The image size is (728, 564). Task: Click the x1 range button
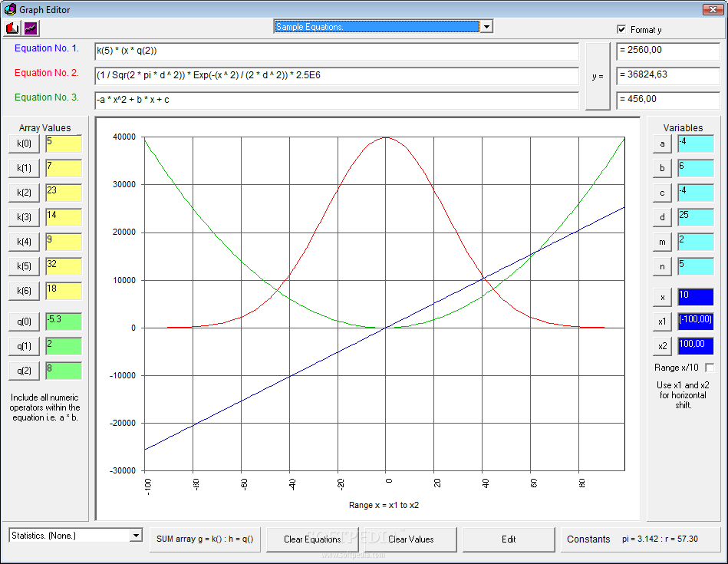(x=663, y=322)
